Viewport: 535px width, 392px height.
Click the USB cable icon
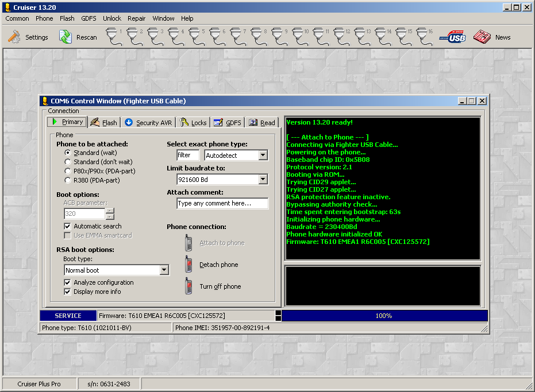(453, 37)
